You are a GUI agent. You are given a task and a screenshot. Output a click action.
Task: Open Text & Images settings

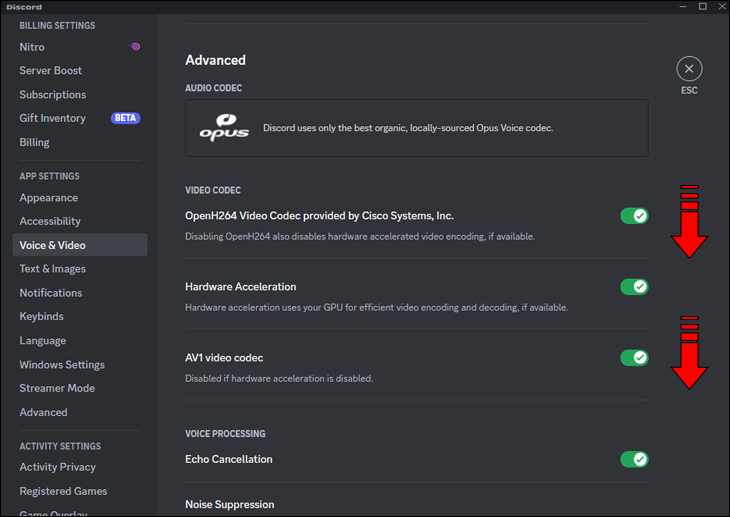tap(52, 269)
